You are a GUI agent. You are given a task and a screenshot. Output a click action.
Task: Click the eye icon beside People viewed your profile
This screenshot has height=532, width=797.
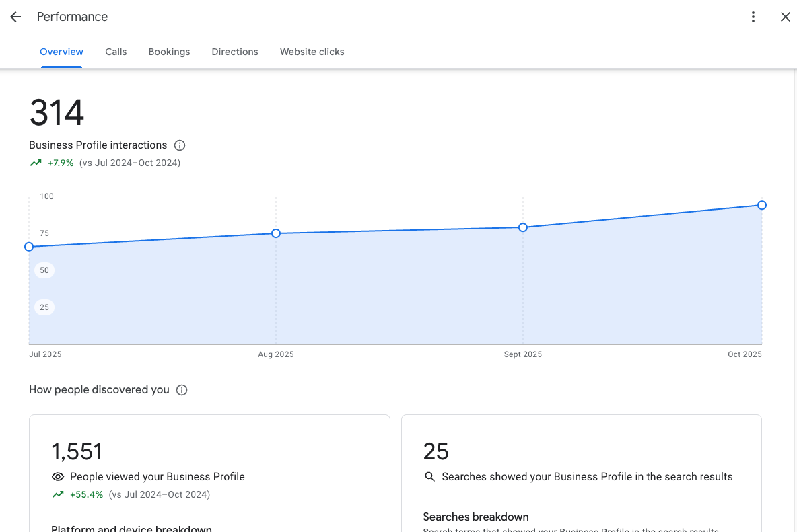coord(57,476)
